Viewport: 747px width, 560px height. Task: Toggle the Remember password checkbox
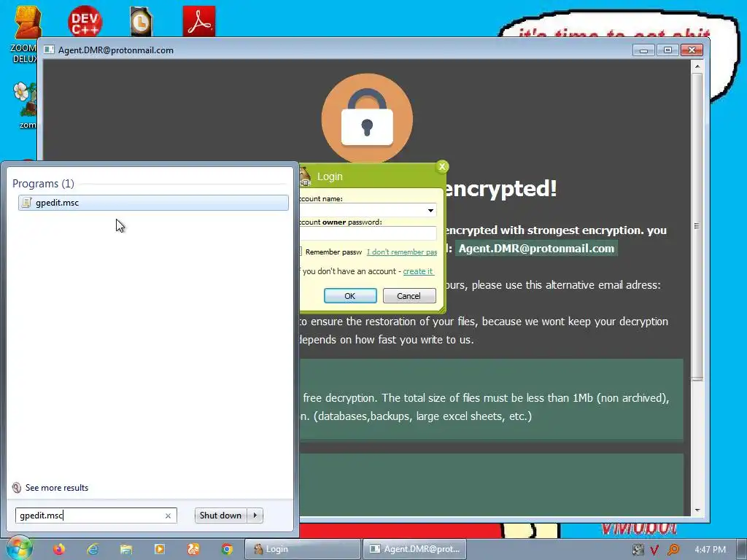(300, 252)
